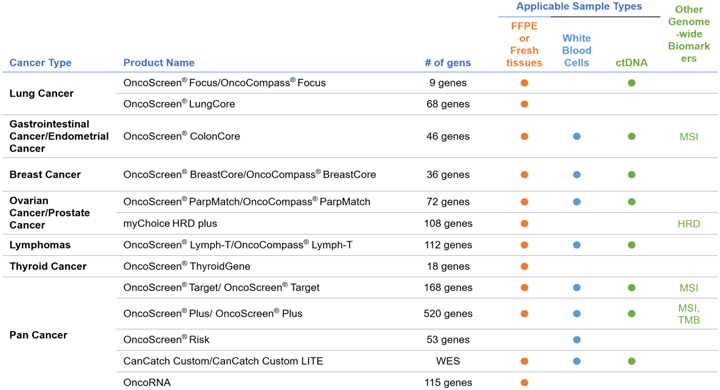Click the green ctDNA dot for ColonCore
This screenshot has width=720, height=390.
(x=632, y=136)
